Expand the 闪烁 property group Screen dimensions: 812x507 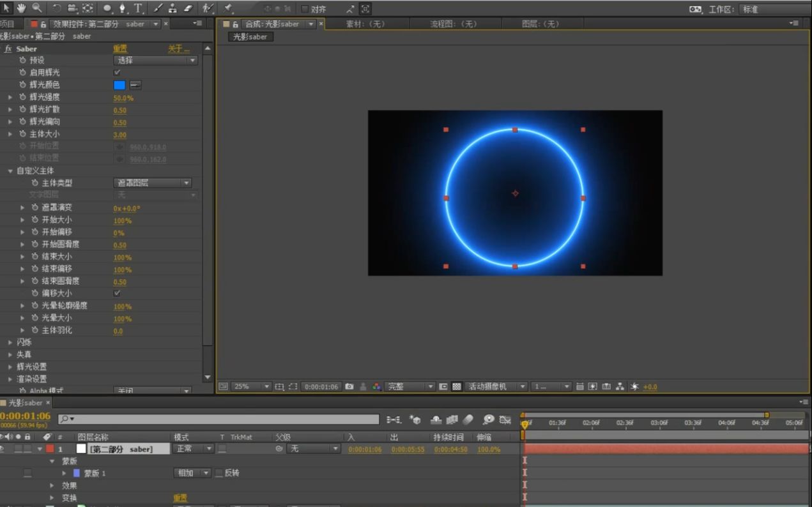[x=10, y=342]
